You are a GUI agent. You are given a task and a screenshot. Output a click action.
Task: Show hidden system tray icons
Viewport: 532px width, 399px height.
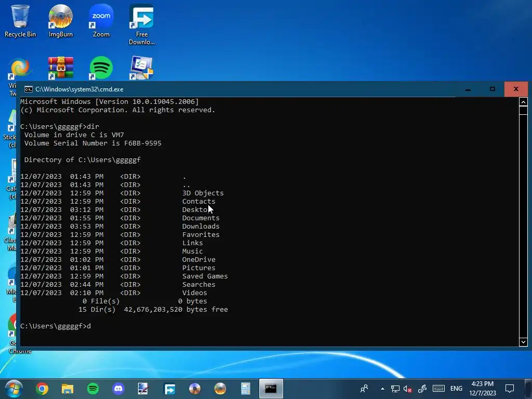pos(382,389)
